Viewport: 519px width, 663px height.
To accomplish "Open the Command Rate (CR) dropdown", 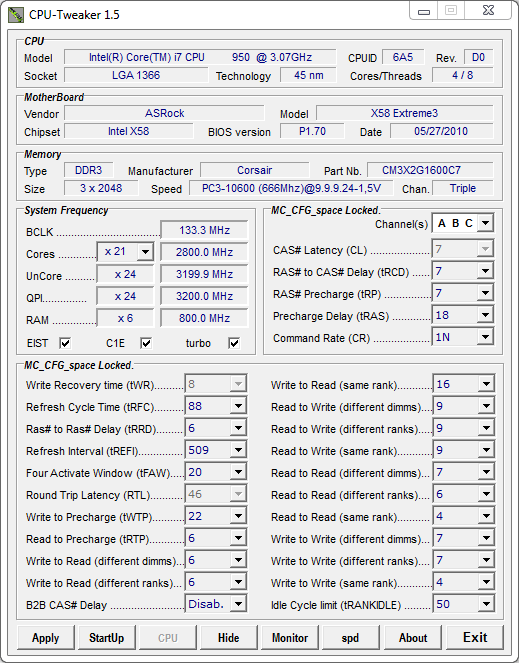I will click(x=486, y=337).
